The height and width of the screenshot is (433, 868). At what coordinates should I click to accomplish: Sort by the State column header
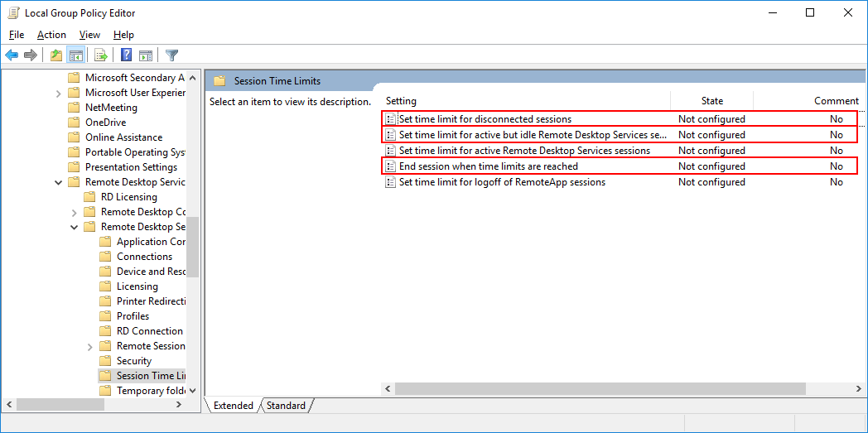click(x=711, y=101)
